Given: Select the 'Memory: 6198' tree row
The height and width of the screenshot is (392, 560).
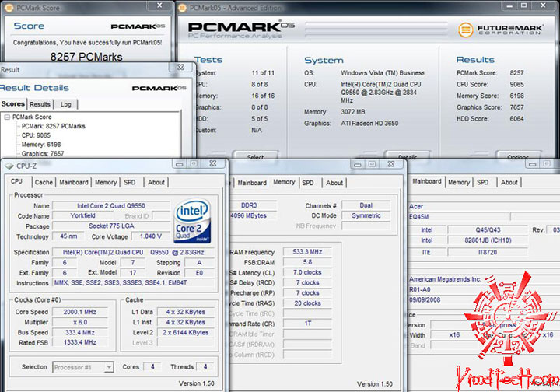Looking at the screenshot, I should 41,145.
